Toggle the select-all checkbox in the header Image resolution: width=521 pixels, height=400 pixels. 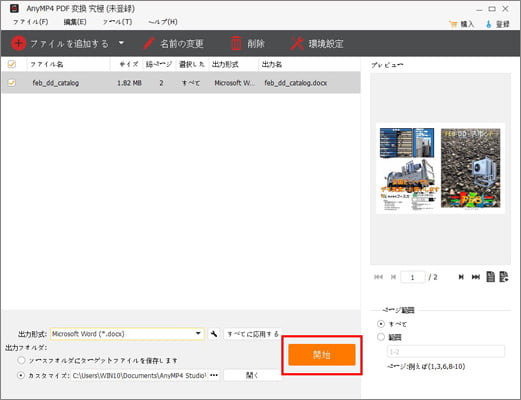(x=12, y=64)
